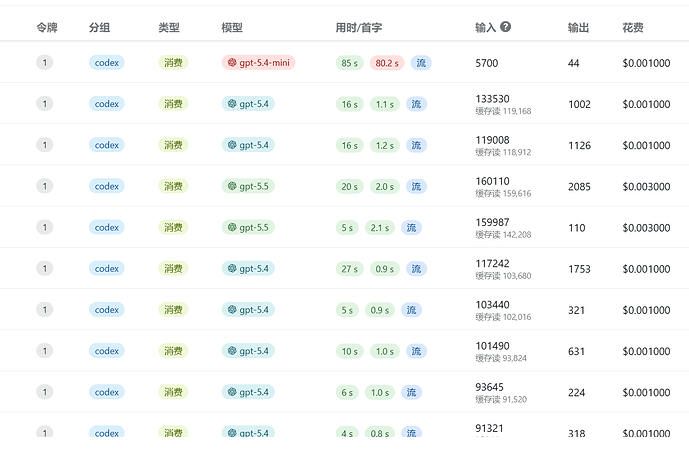689x452 pixels.
Task: Click the 20 s duration tag
Action: tap(349, 187)
